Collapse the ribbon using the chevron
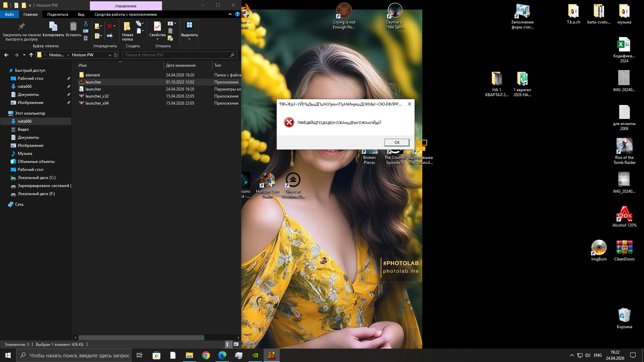The width and height of the screenshot is (644, 362). (230, 14)
